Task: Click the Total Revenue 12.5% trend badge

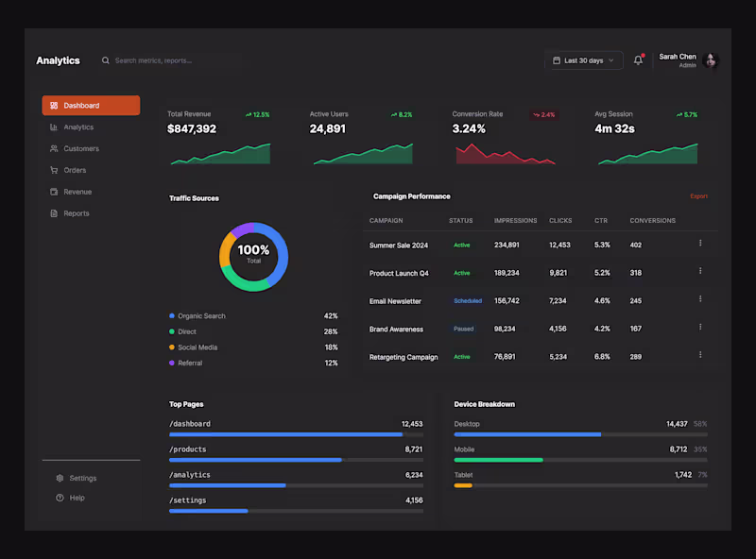Action: coord(258,114)
